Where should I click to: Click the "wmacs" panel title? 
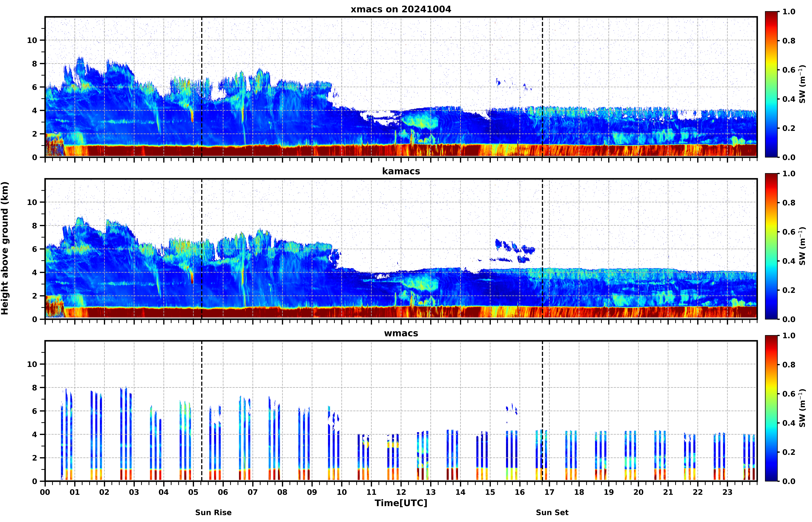401,333
